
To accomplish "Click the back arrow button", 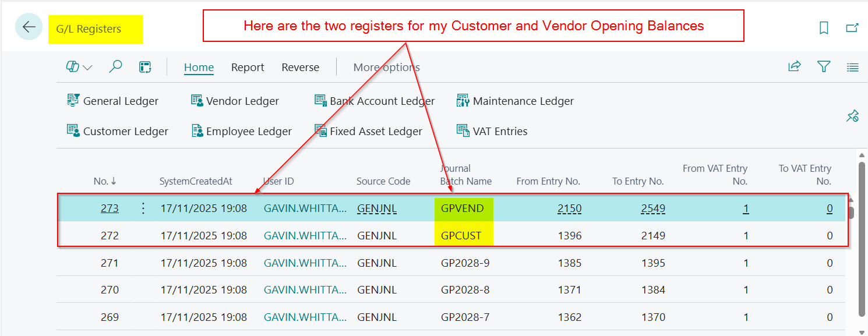I will click(29, 27).
